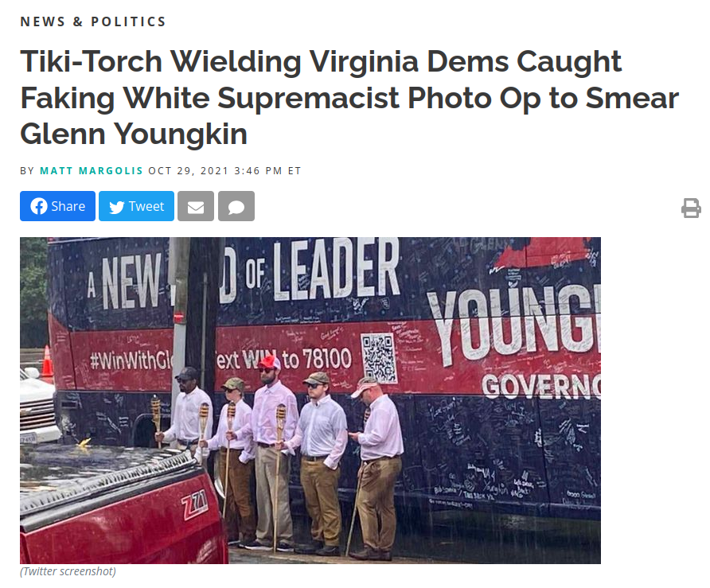Click the LEADER text on the bus
710x588 pixels.
click(x=337, y=269)
